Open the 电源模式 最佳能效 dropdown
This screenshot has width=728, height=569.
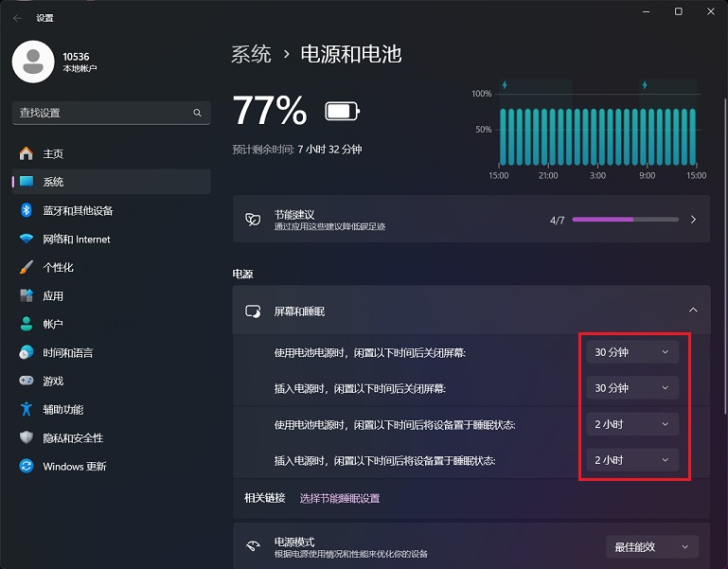(652, 546)
